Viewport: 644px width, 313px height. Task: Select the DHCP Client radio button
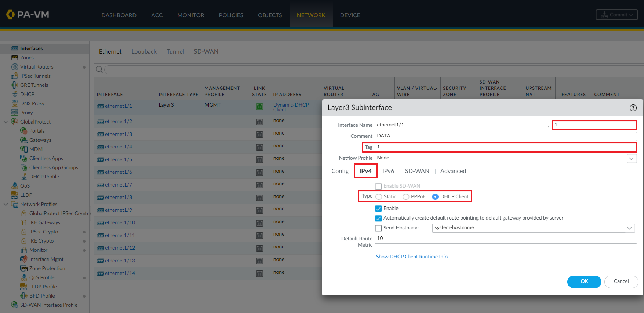tap(435, 197)
